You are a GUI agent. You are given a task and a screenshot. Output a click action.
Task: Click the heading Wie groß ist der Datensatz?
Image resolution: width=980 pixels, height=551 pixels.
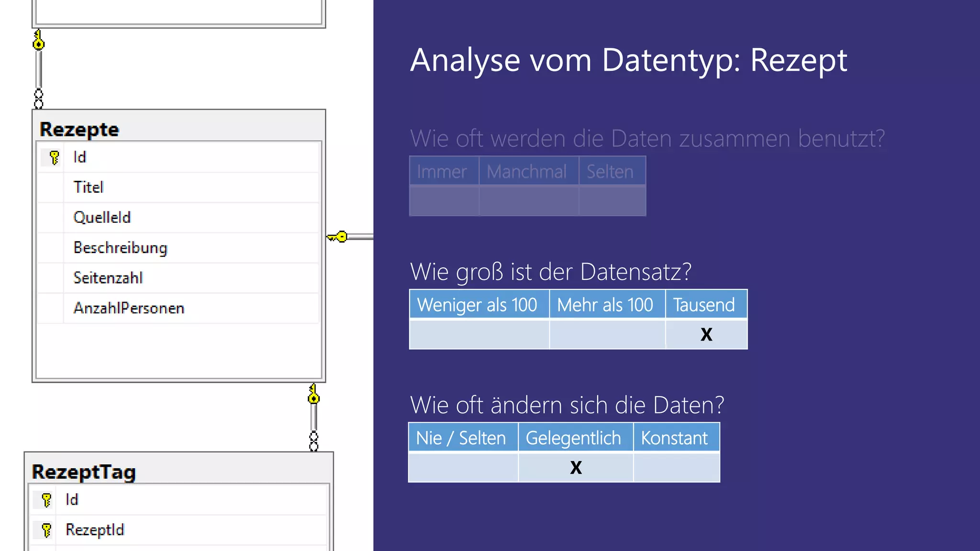click(551, 272)
